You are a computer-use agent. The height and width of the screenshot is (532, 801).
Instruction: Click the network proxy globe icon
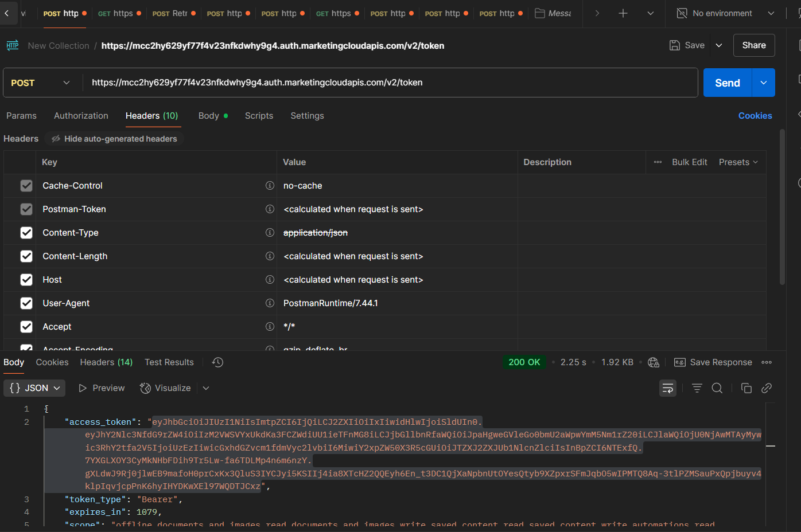[x=653, y=362]
